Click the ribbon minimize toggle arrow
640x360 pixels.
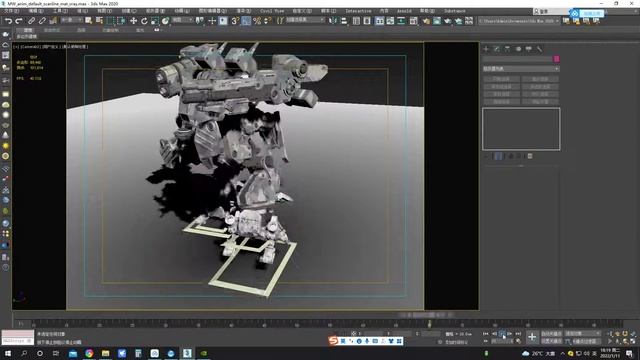coord(157,30)
